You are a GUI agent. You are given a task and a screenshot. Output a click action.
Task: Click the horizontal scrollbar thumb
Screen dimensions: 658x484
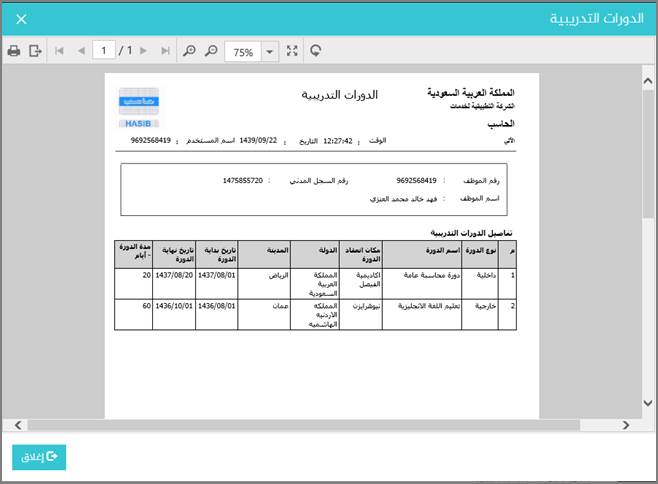[x=304, y=425]
